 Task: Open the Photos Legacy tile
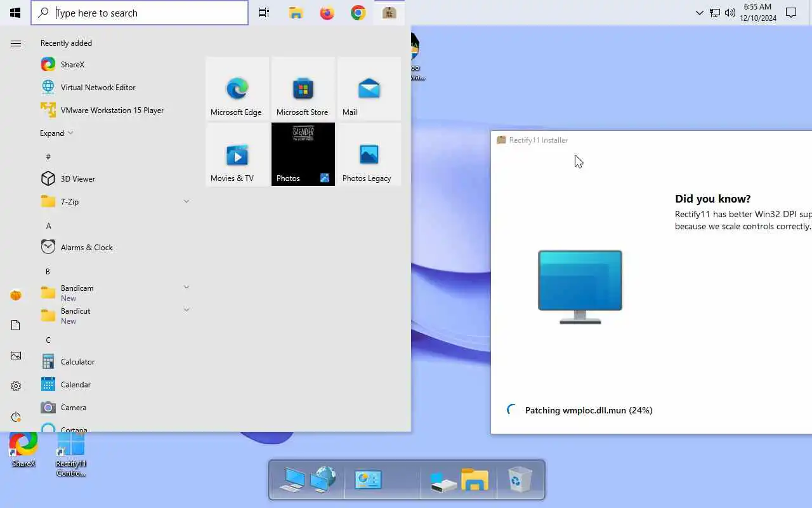tap(369, 154)
